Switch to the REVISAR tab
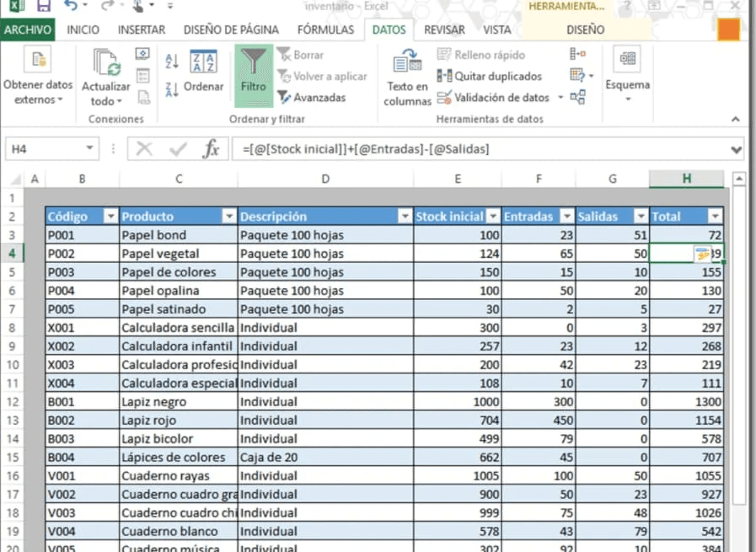The width and height of the screenshot is (756, 552). [x=443, y=29]
